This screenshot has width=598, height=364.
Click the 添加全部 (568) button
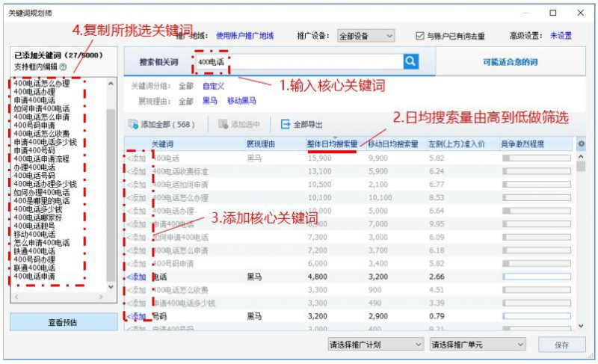(161, 124)
